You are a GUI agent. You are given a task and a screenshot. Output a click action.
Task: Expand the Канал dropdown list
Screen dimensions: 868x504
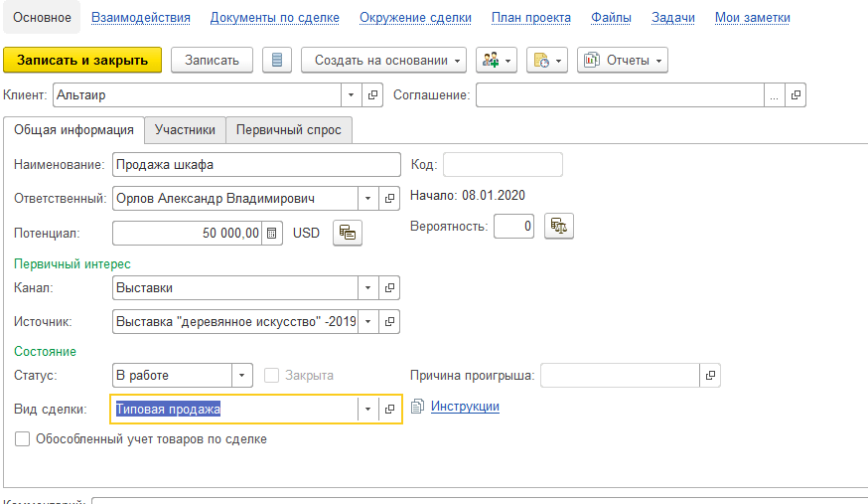[x=368, y=288]
